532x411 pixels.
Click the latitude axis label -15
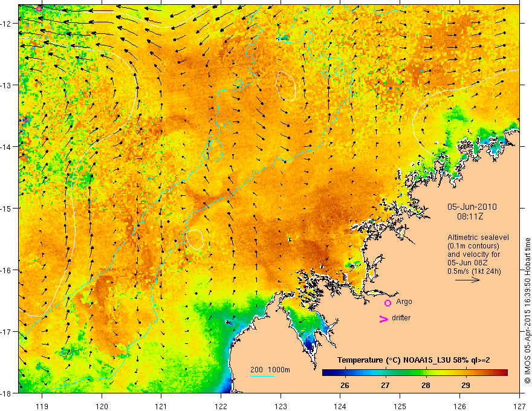(7, 208)
